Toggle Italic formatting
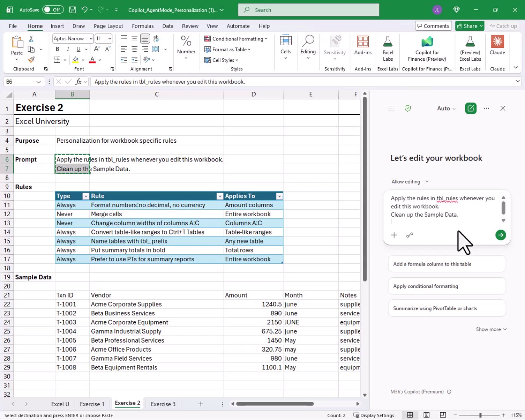The image size is (525, 420). tap(68, 49)
